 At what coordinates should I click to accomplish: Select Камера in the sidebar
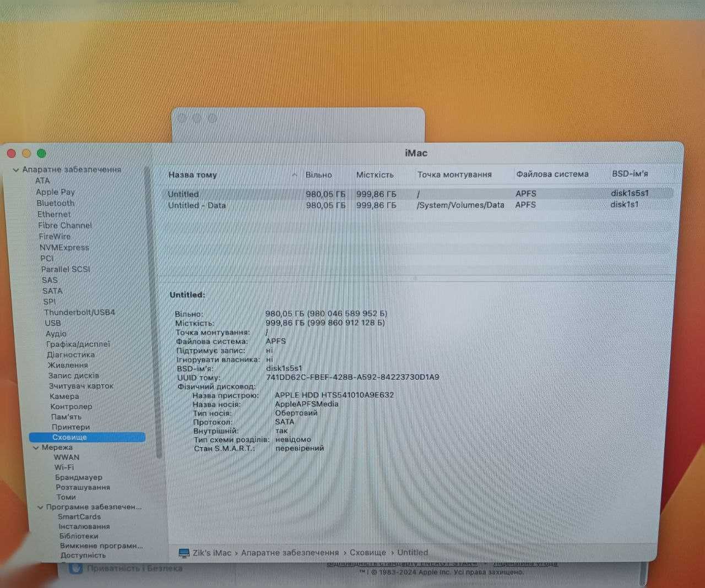(x=64, y=396)
